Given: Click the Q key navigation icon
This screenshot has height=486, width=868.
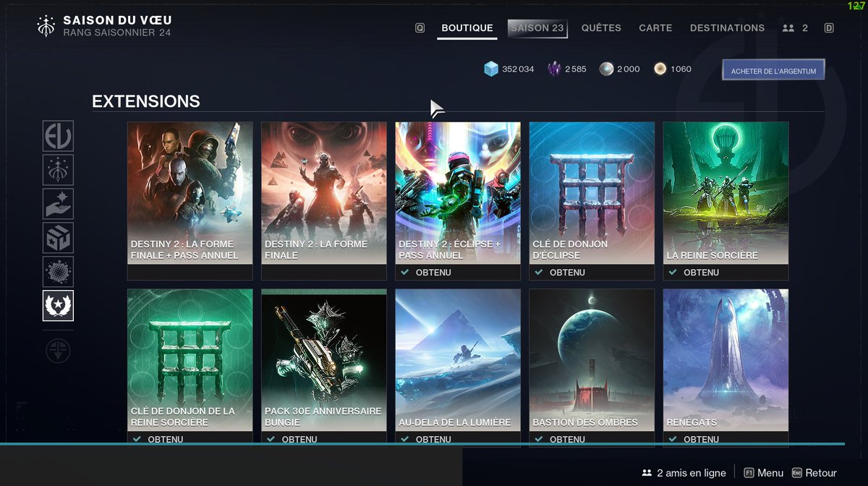Looking at the screenshot, I should pyautogui.click(x=420, y=28).
